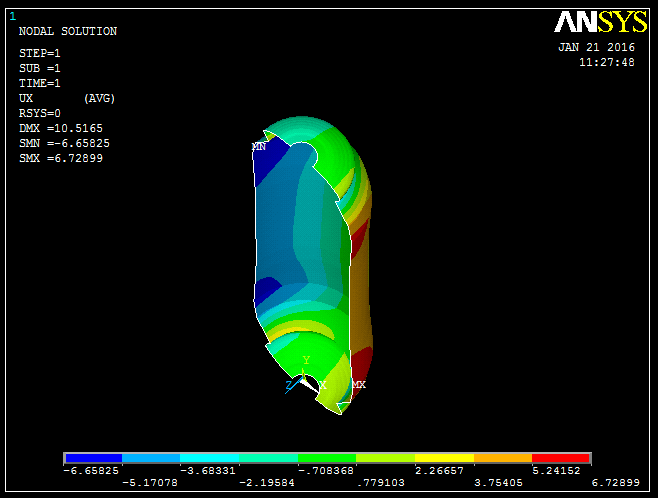
Task: Click the MX maximum marker on the model
Action: click(358, 384)
